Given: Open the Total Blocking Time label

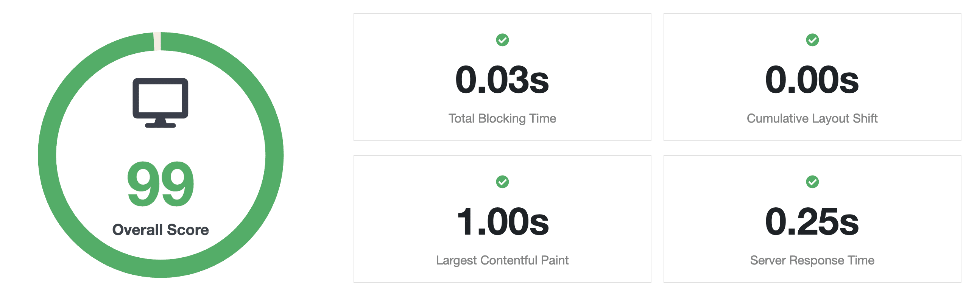Looking at the screenshot, I should pyautogui.click(x=502, y=119).
